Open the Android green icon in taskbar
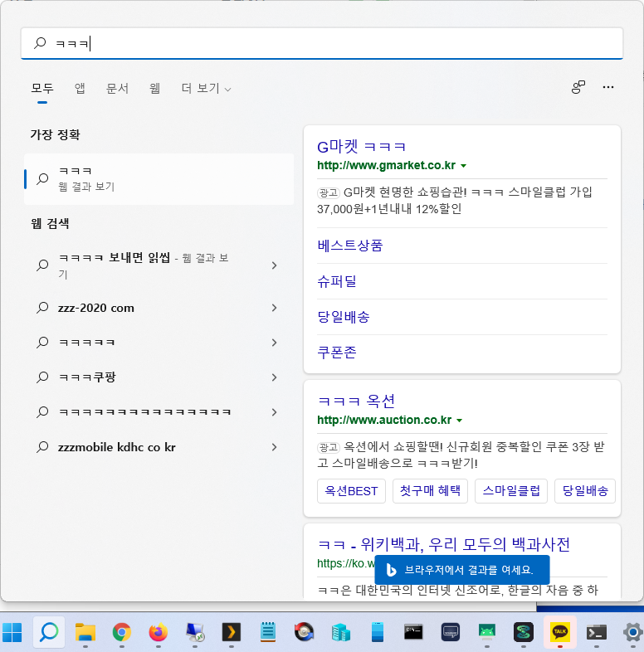Viewport: 644px width, 652px height. [487, 632]
